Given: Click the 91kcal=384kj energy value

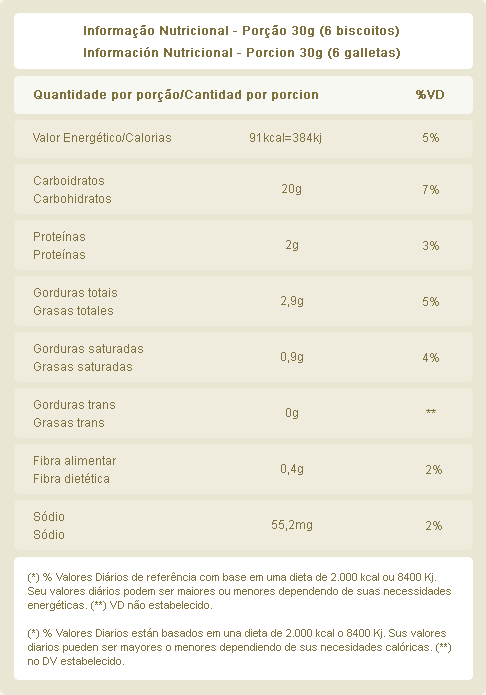Looking at the screenshot, I should point(285,138).
